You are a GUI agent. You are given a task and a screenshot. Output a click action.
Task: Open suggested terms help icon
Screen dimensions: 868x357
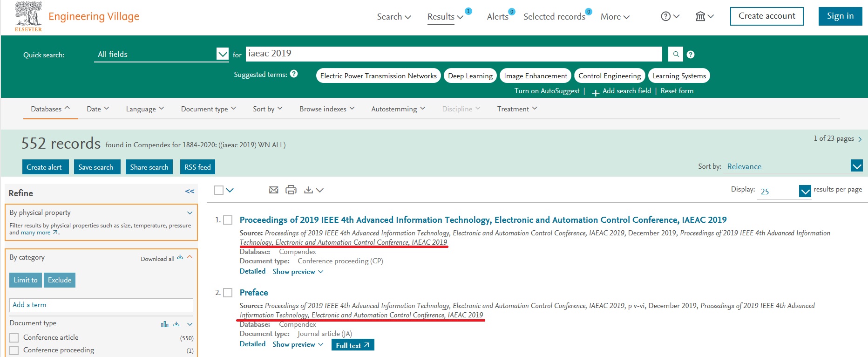(x=294, y=74)
